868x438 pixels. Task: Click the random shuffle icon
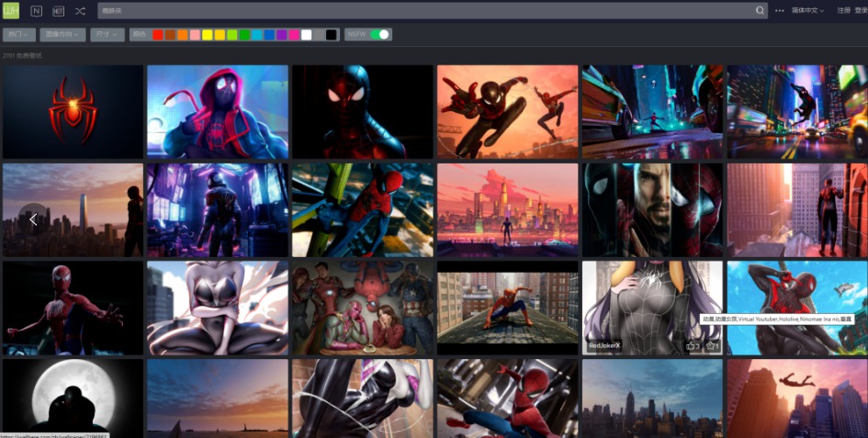point(80,11)
